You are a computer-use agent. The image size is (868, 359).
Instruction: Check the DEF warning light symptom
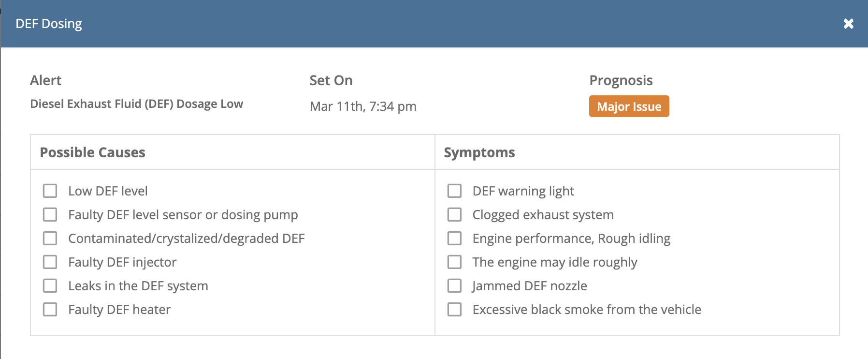tap(454, 191)
